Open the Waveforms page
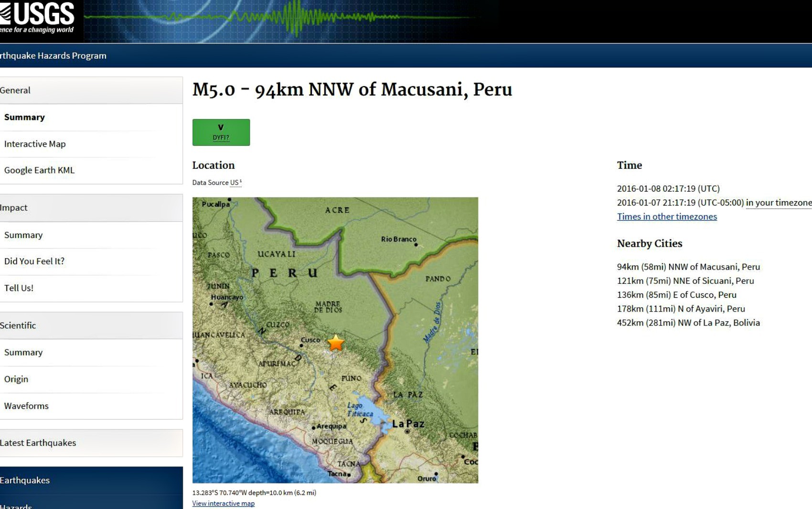The width and height of the screenshot is (812, 509). pyautogui.click(x=26, y=406)
